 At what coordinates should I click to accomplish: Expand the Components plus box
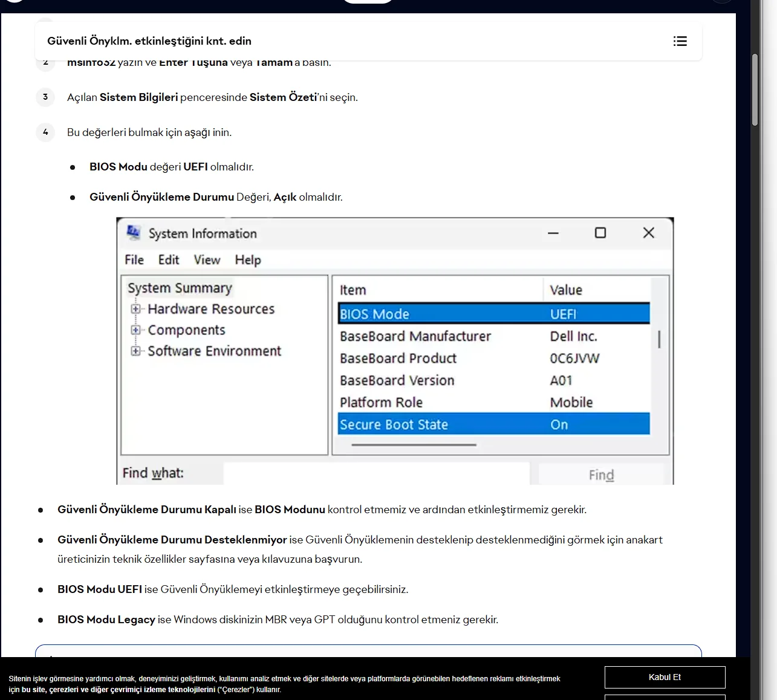point(135,330)
